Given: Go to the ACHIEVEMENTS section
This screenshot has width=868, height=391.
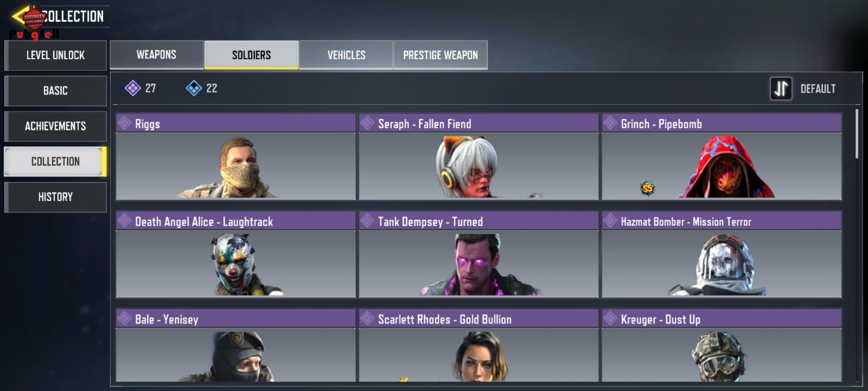Looking at the screenshot, I should tap(55, 126).
